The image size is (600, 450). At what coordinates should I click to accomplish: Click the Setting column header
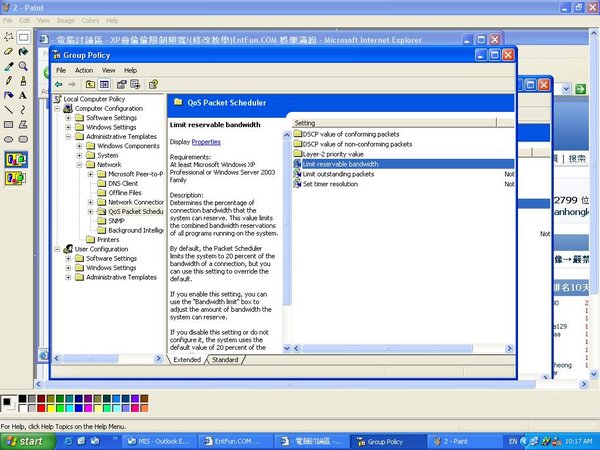coord(395,123)
